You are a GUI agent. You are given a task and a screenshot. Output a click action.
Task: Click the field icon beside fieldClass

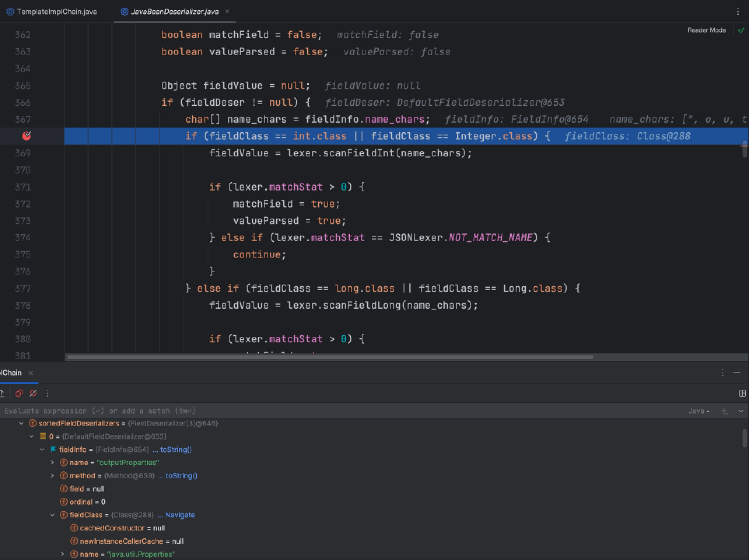[x=64, y=515]
